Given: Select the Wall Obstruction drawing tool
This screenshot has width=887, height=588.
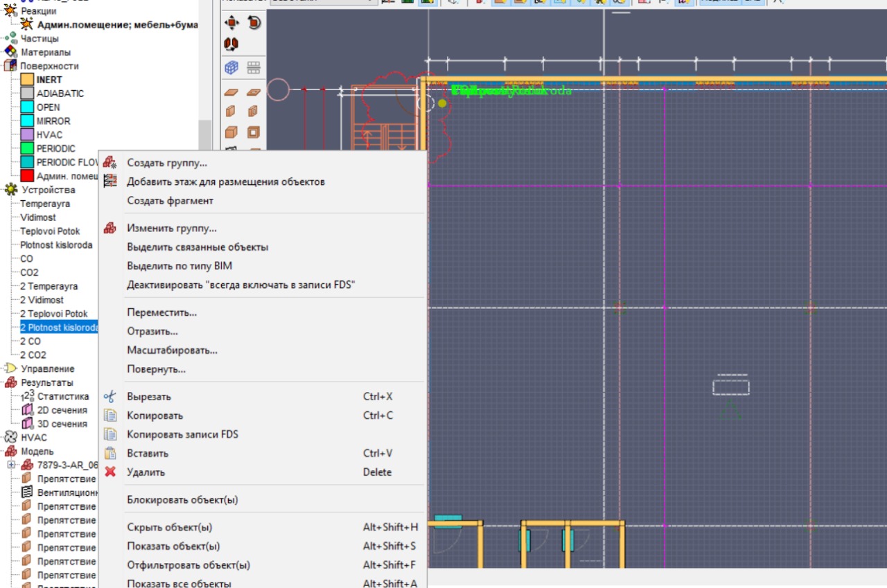Looking at the screenshot, I should (231, 112).
